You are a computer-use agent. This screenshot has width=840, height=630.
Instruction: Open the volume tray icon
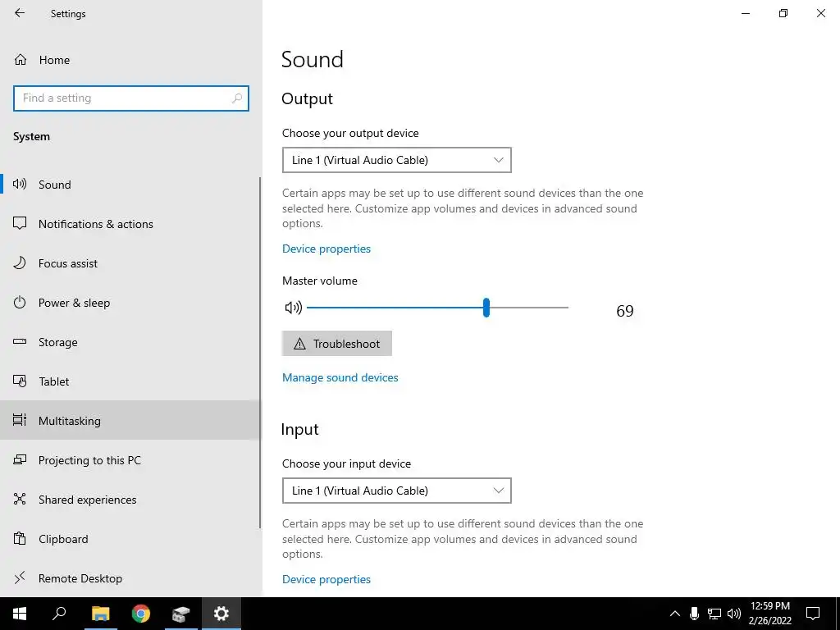[734, 614]
